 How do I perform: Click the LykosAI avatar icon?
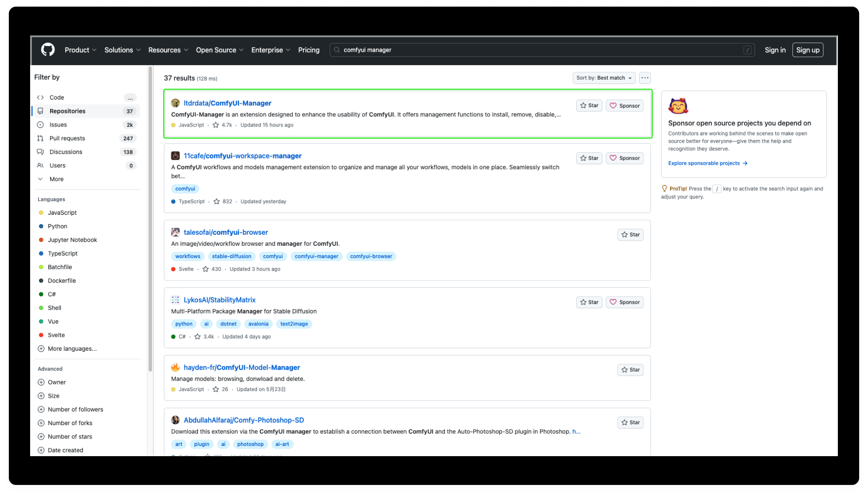click(175, 300)
